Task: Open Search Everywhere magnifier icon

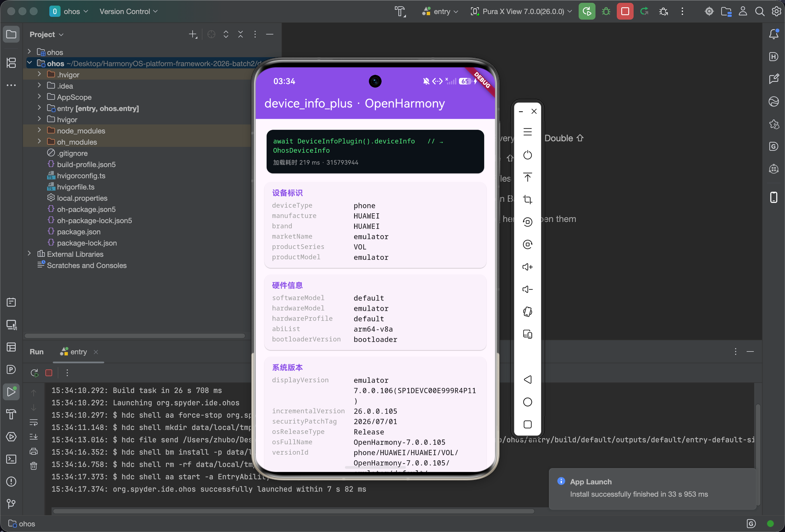Action: pyautogui.click(x=760, y=11)
